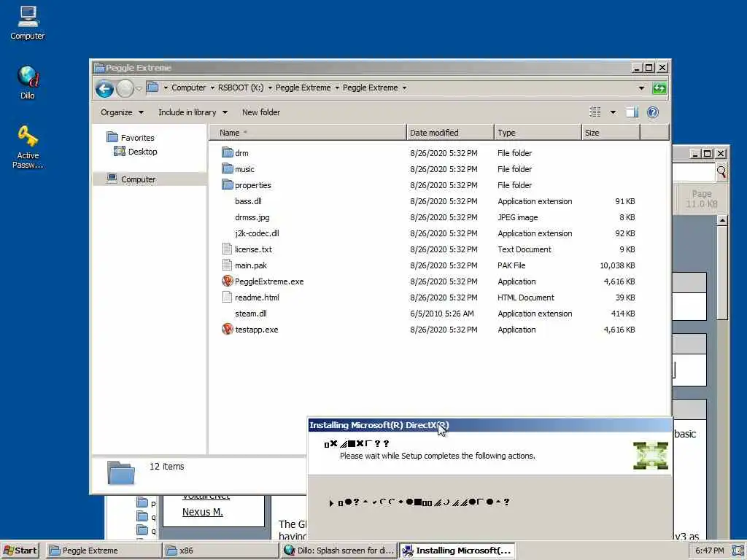Select the drmss.jpg file
Viewport: 747px width, 560px height.
pyautogui.click(x=252, y=217)
